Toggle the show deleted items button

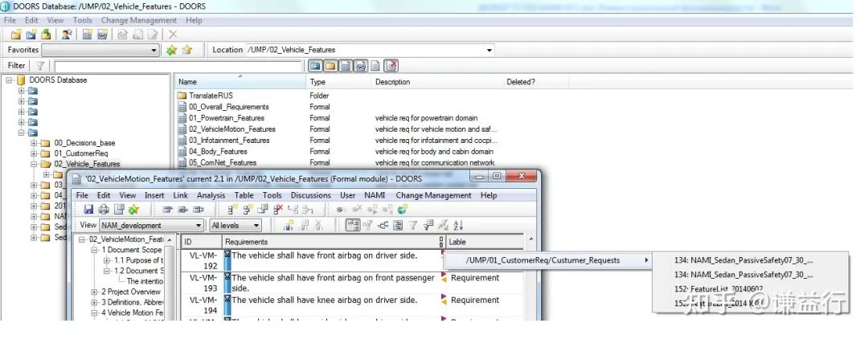point(391,66)
